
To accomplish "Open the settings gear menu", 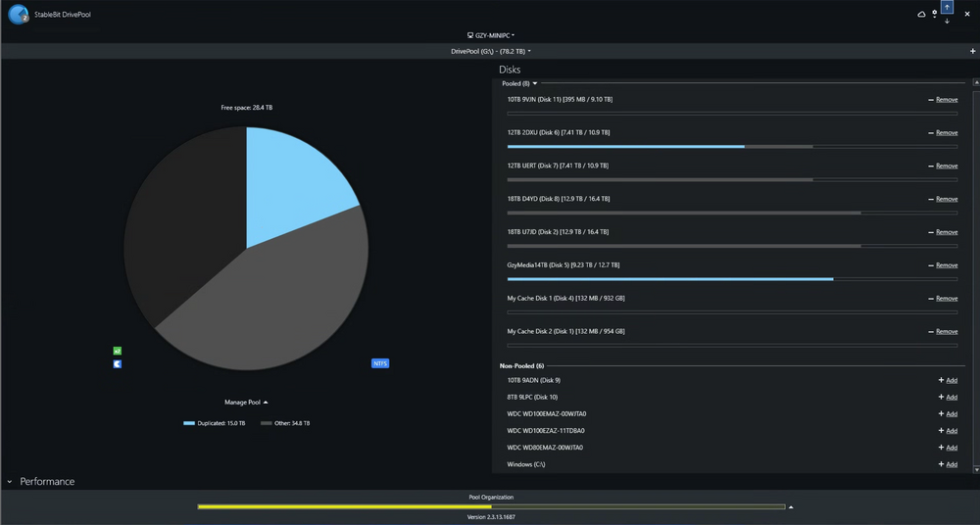I will (x=934, y=14).
